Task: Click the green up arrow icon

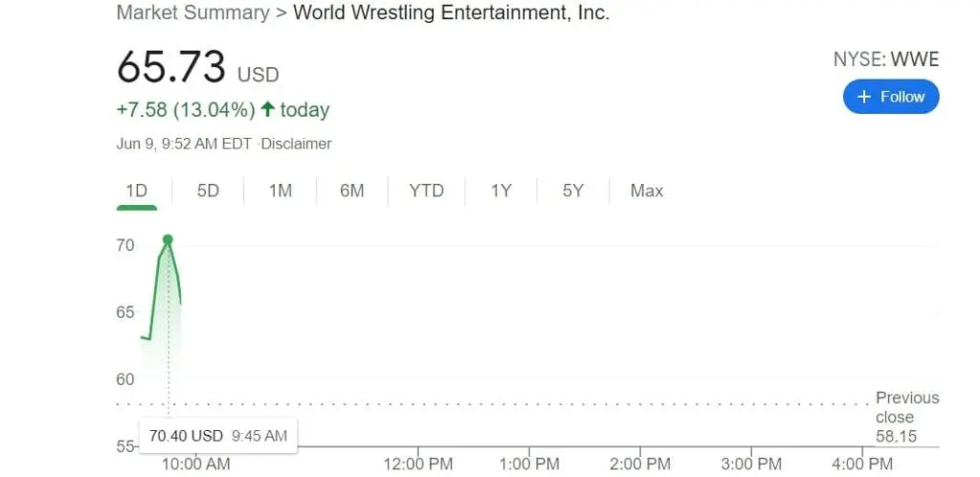Action: (x=267, y=110)
